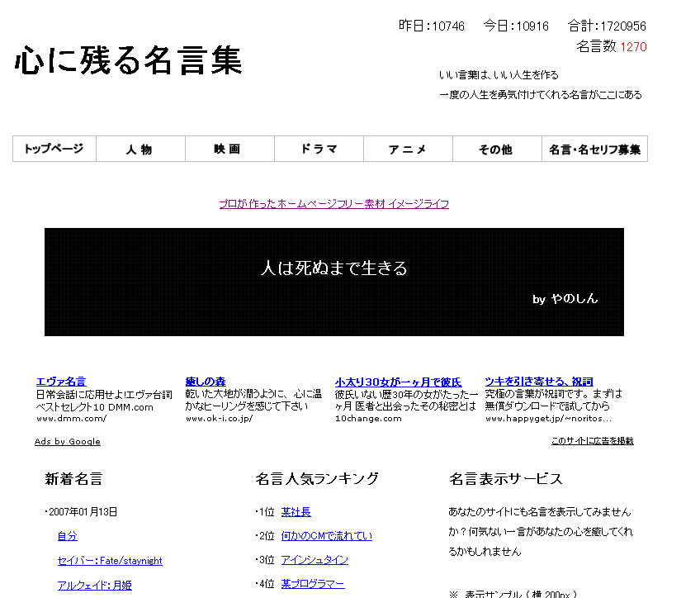Open the エヴァ名言 ad link

tap(60, 382)
